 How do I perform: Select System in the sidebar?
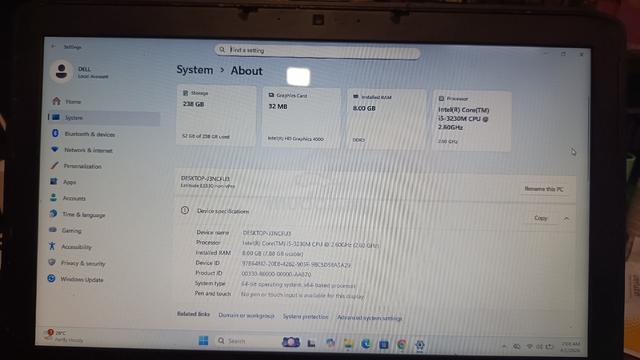pos(105,118)
